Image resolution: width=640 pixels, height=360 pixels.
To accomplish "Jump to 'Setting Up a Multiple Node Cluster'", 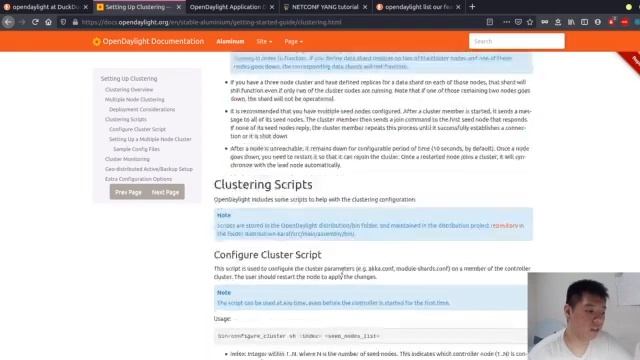I will click(x=150, y=139).
